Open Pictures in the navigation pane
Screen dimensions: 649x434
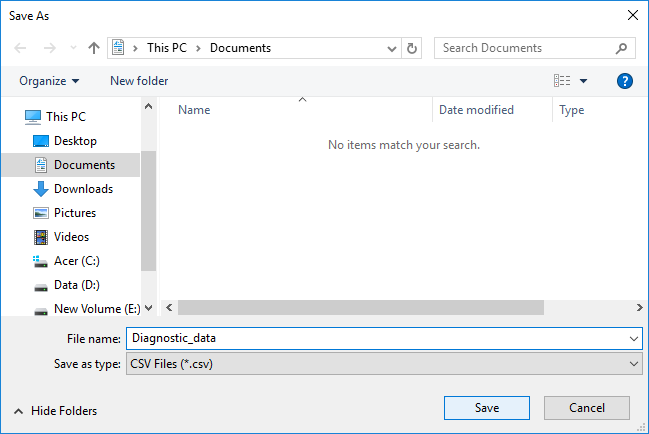[x=65, y=213]
